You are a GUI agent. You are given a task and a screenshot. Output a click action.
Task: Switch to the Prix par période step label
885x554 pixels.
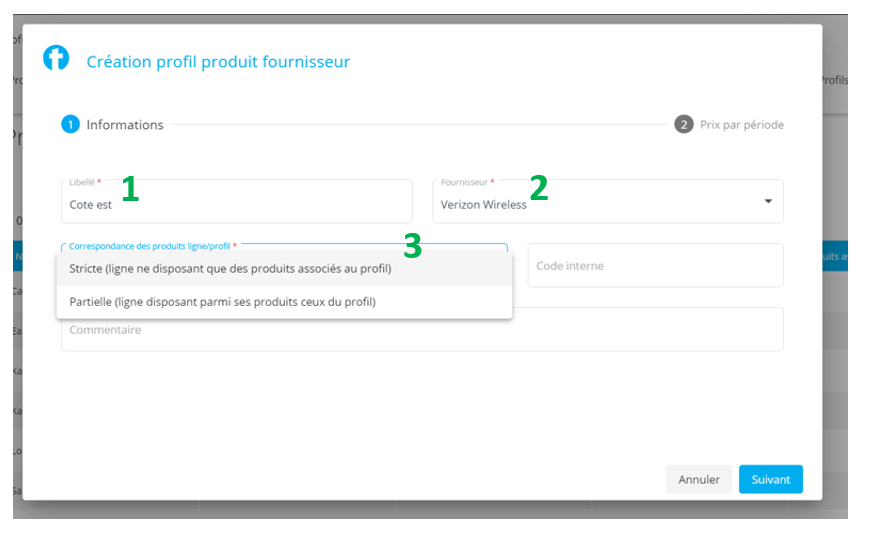click(742, 125)
